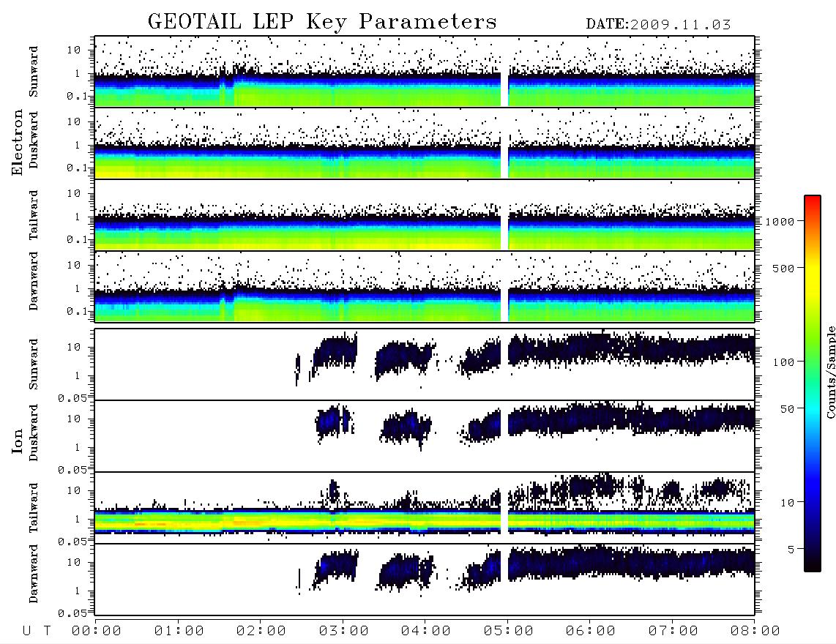Click the "03:00" time axis label
Viewport: 836px width, 644px height.
point(344,632)
